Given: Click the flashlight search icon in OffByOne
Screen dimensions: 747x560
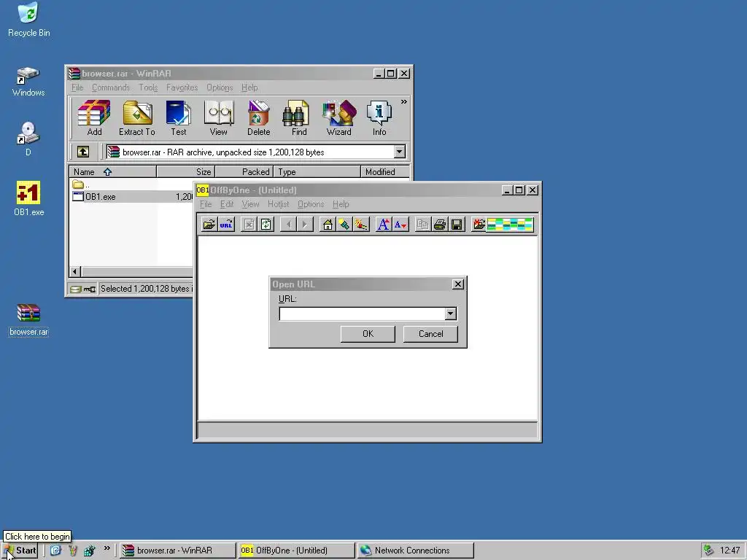Looking at the screenshot, I should [x=344, y=225].
